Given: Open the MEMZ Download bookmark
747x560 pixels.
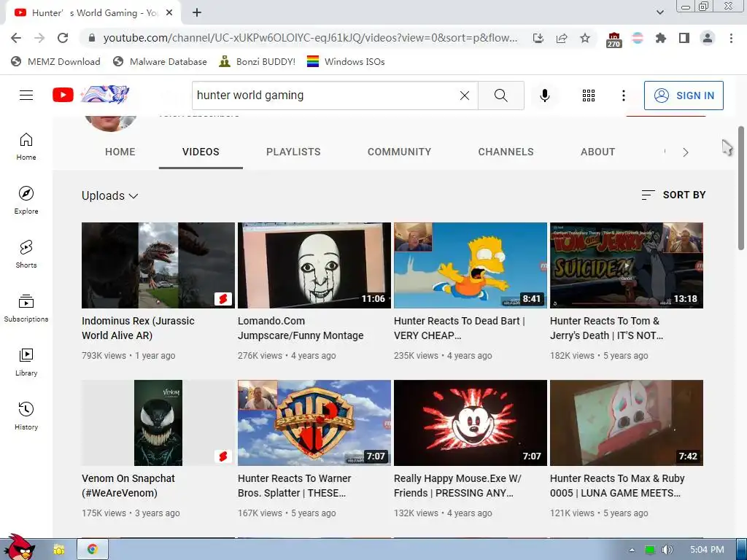Looking at the screenshot, I should pyautogui.click(x=55, y=61).
